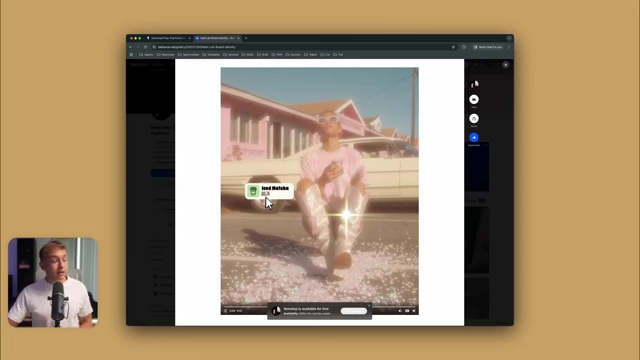
Task: Open the Flights bookmark folder
Action: tap(311, 54)
